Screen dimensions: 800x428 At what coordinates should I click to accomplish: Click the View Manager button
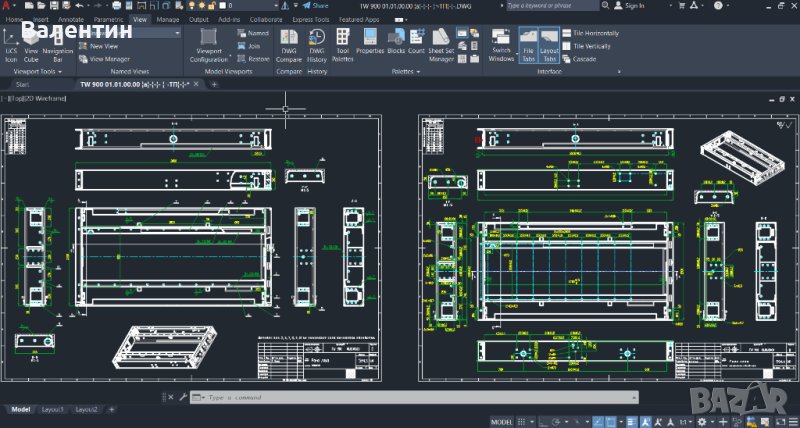pyautogui.click(x=108, y=59)
